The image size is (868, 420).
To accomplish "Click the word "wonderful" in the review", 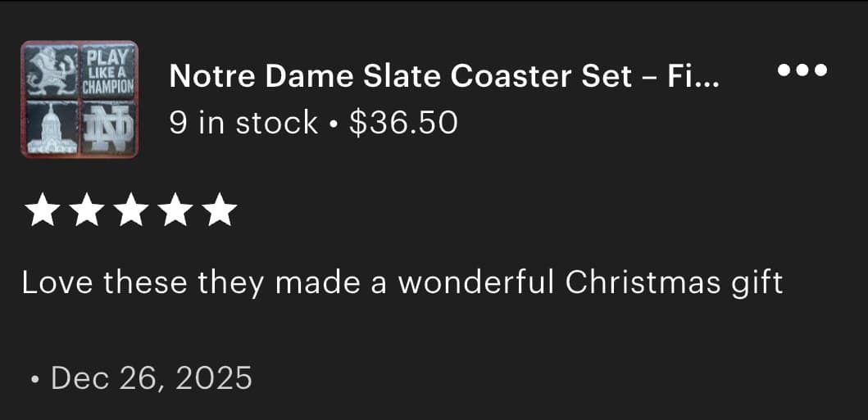I will (479, 283).
